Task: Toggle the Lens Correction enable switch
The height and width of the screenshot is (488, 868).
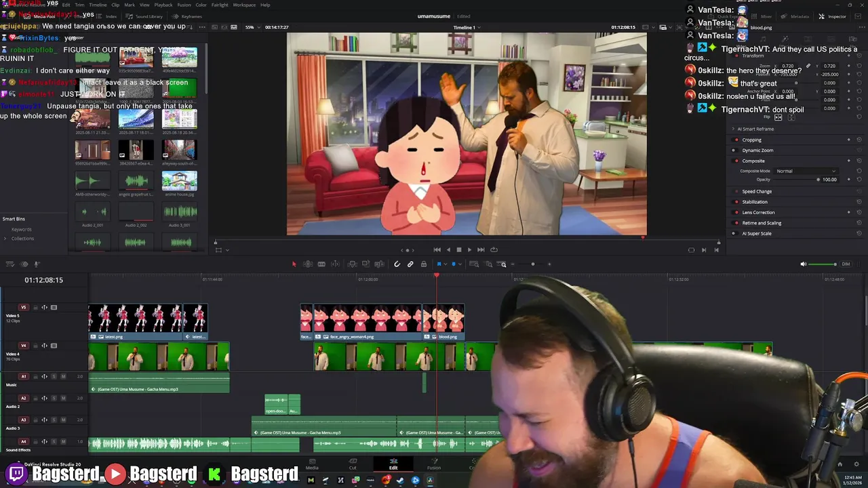Action: pos(736,212)
